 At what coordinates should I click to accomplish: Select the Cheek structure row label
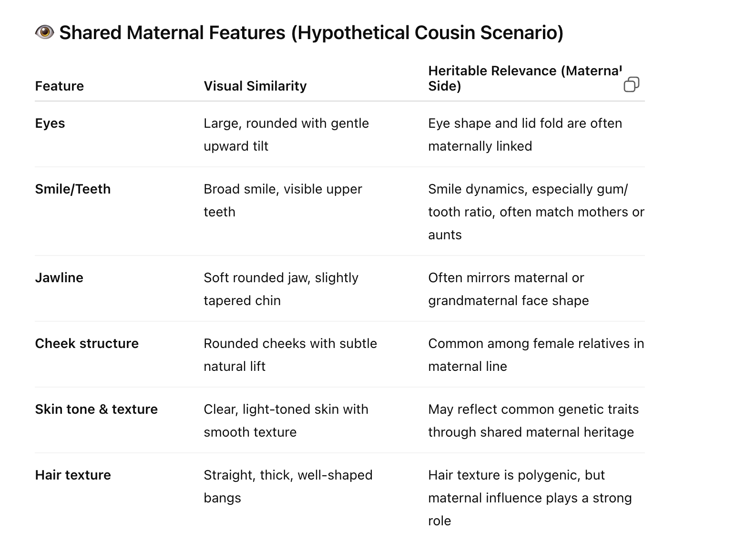pyautogui.click(x=87, y=343)
